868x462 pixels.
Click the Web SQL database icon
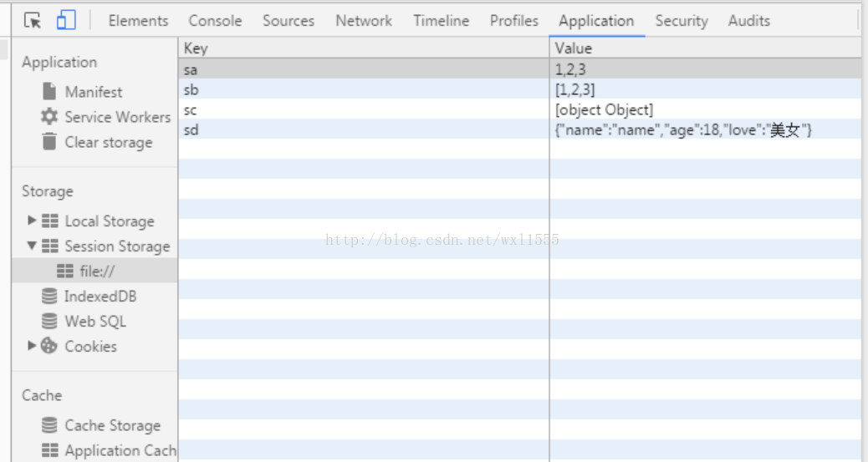pyautogui.click(x=49, y=321)
